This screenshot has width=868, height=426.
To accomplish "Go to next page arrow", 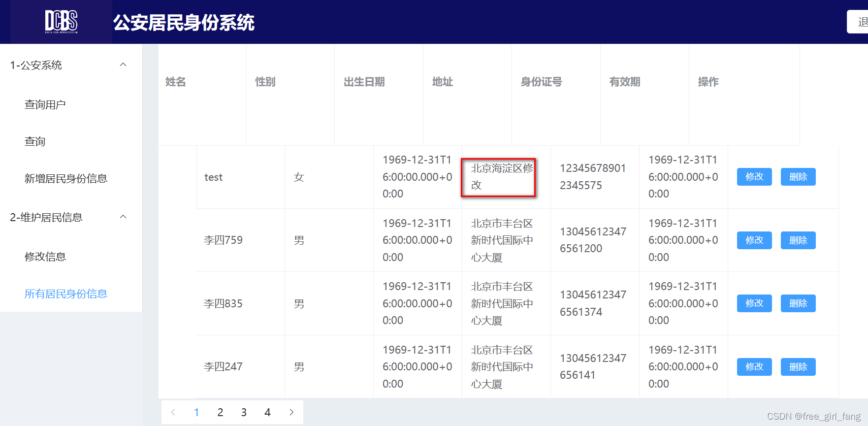I will point(291,412).
